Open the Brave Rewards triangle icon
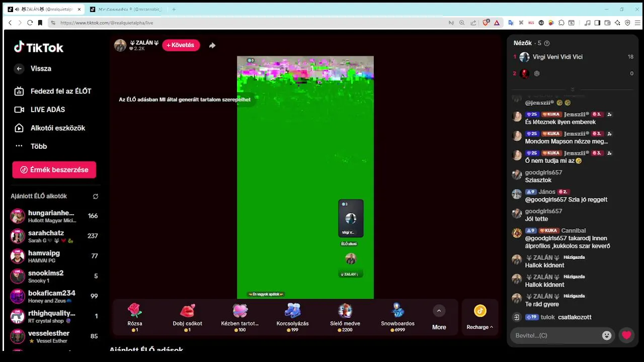The image size is (644, 362). (497, 23)
